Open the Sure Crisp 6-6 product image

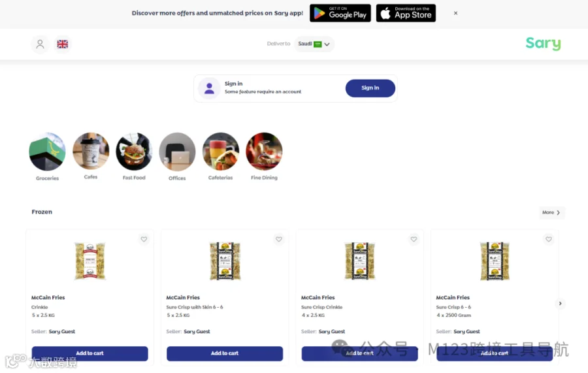click(x=495, y=261)
